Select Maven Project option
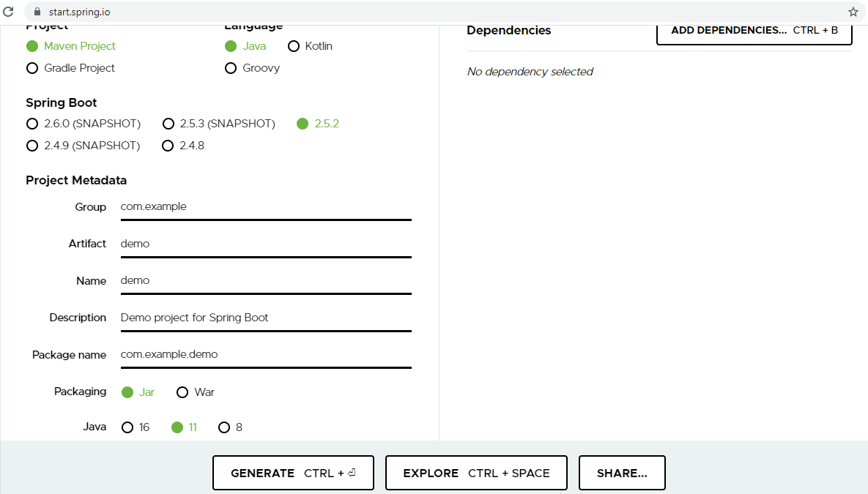Screen dimensions: 868x494 click(x=71, y=46)
